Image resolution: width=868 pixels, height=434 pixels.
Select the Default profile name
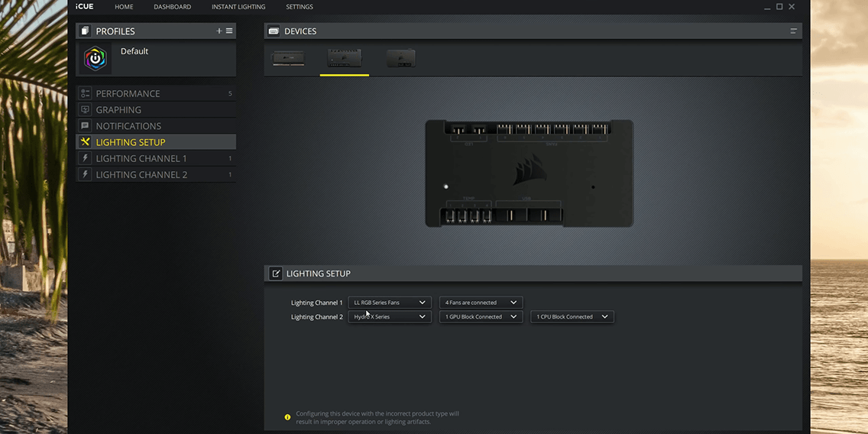(134, 51)
